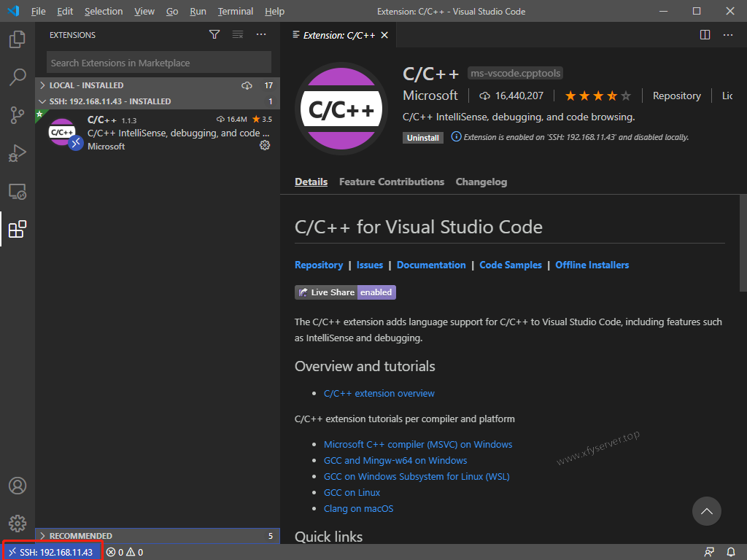Open the Run and Debug view

coord(17,152)
